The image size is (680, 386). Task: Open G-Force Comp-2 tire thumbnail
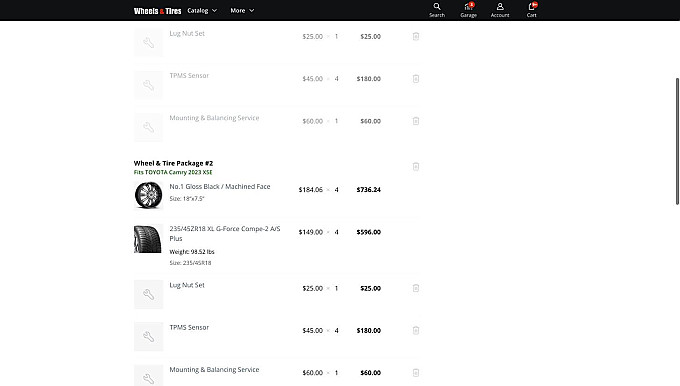coord(148,239)
